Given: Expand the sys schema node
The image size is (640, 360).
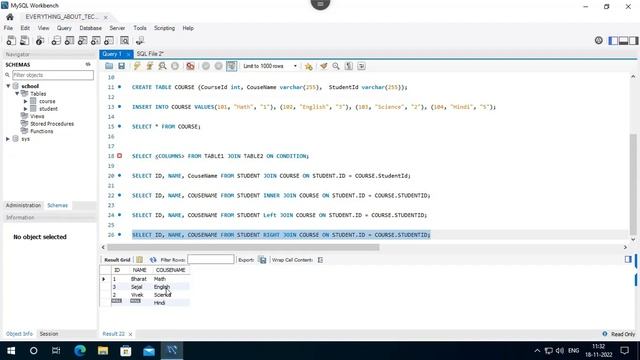Looking at the screenshot, I should point(8,139).
